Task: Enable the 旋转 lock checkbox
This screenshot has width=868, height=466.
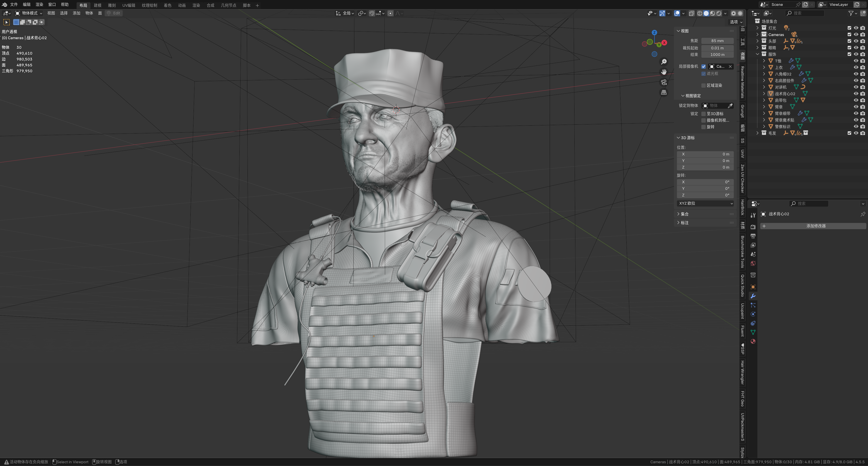Action: coord(704,127)
